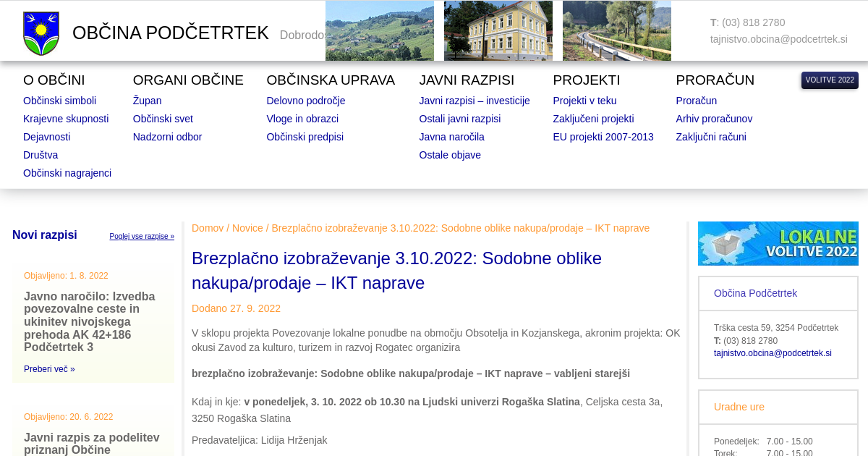Select Župan under Organi občine
This screenshot has height=456, width=868.
[x=147, y=101]
